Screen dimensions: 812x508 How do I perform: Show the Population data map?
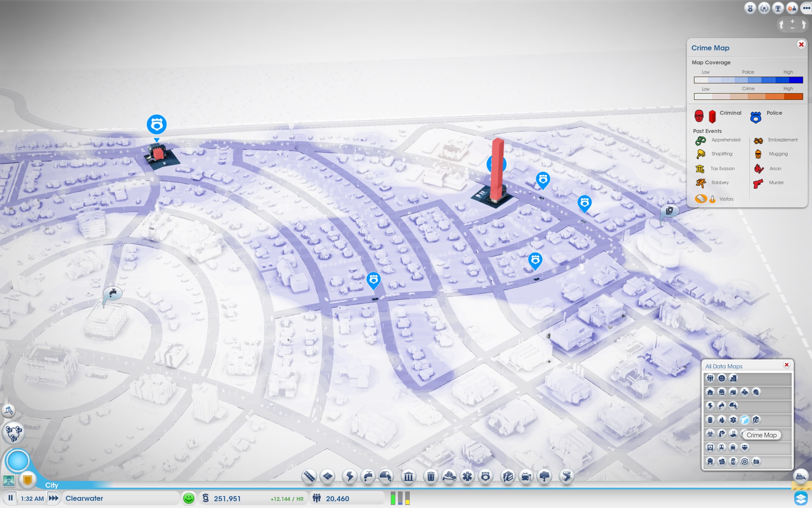pos(710,378)
